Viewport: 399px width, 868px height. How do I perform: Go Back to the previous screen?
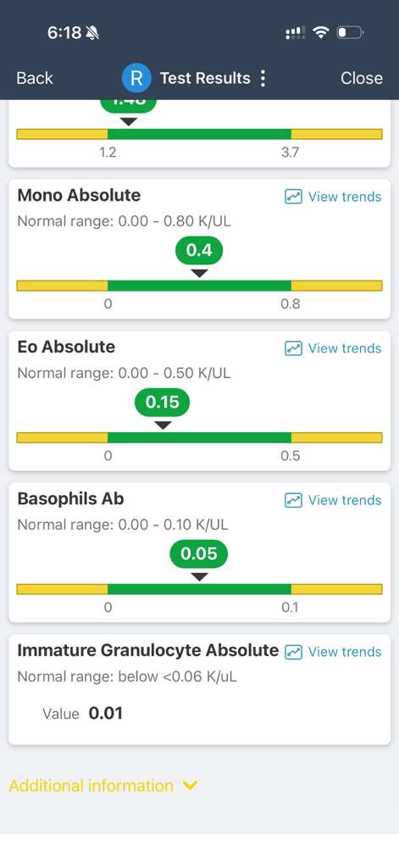coord(35,78)
